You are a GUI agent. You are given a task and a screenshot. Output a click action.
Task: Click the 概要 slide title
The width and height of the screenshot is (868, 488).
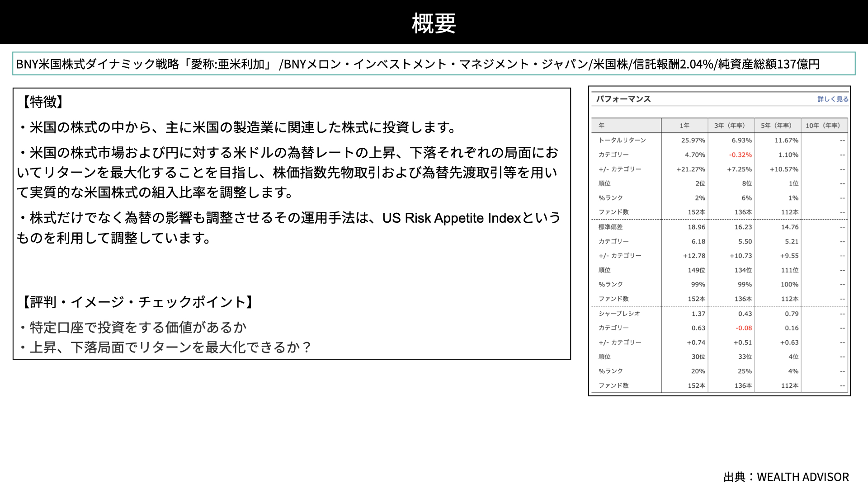[434, 23]
